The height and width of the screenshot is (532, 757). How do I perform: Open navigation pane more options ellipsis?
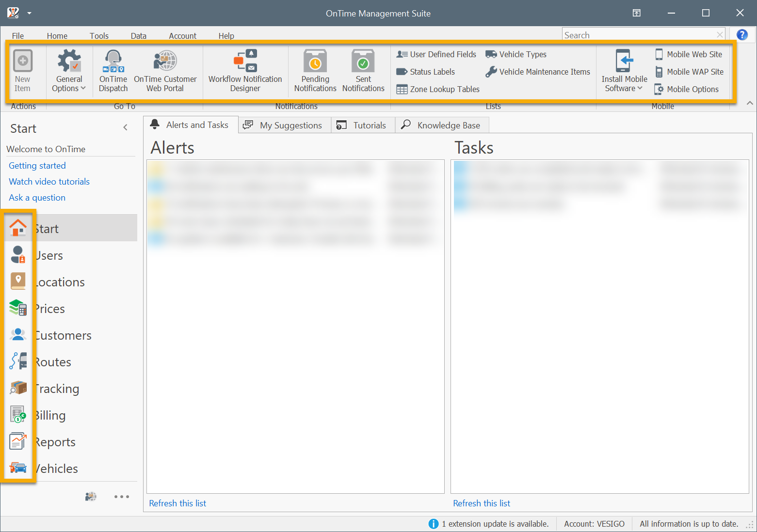click(x=122, y=496)
